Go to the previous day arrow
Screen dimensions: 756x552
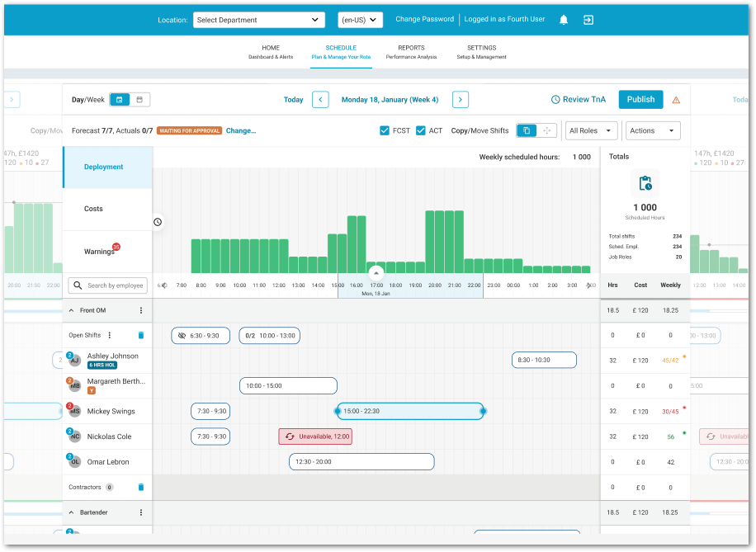pos(320,100)
